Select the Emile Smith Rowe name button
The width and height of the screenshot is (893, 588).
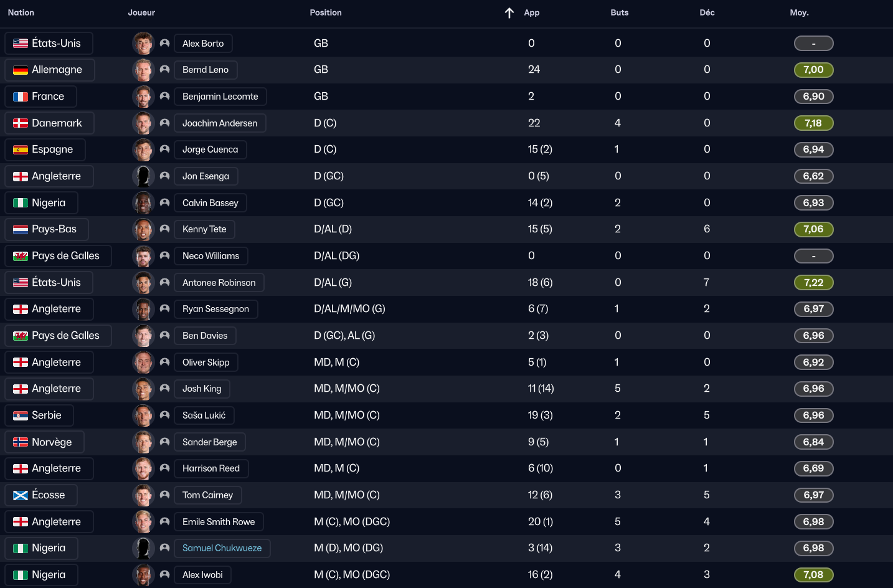point(219,522)
